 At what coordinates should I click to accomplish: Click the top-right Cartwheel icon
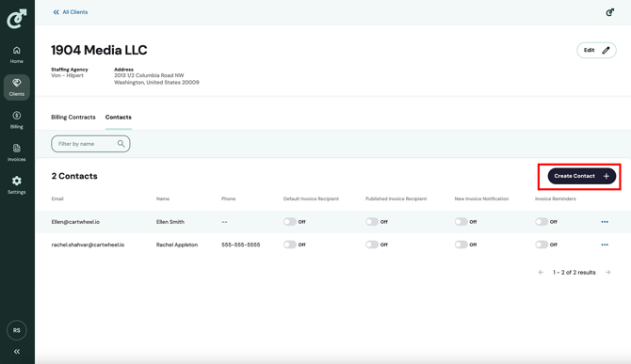(609, 12)
